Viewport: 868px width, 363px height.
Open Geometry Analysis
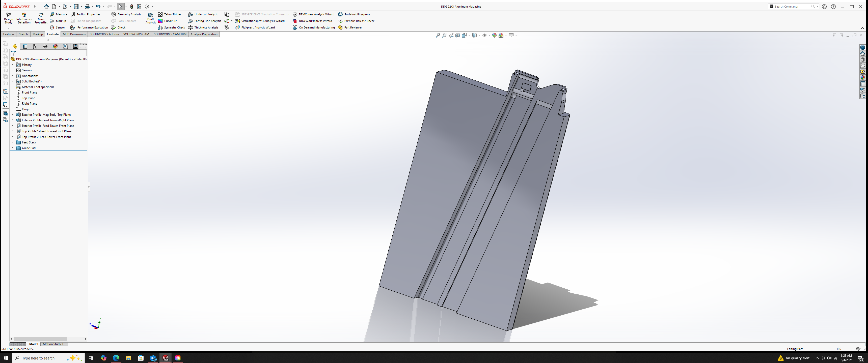126,14
